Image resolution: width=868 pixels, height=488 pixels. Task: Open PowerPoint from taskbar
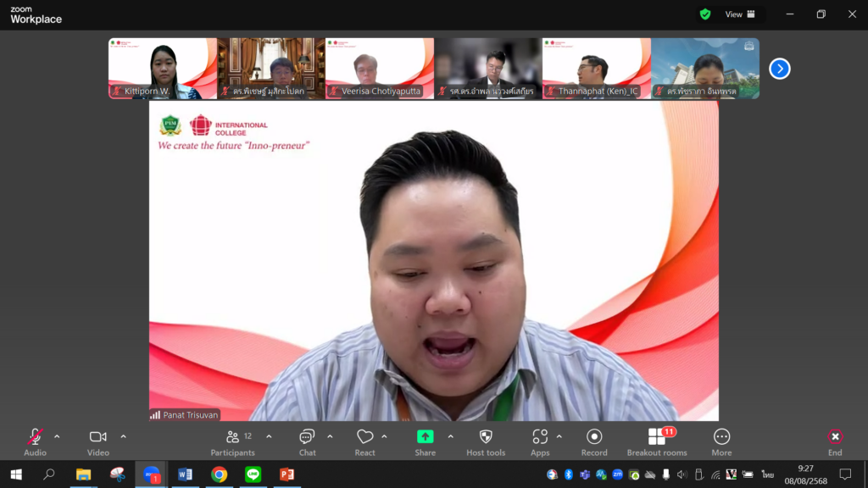[x=287, y=474]
